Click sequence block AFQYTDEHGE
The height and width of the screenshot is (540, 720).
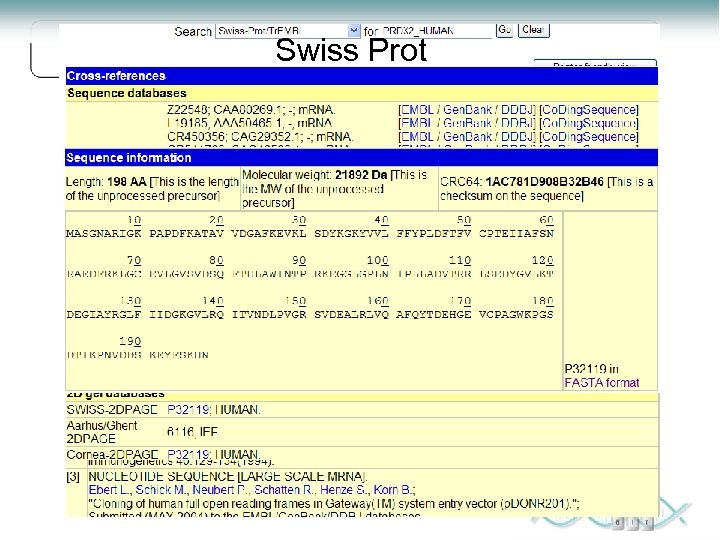coord(434,315)
